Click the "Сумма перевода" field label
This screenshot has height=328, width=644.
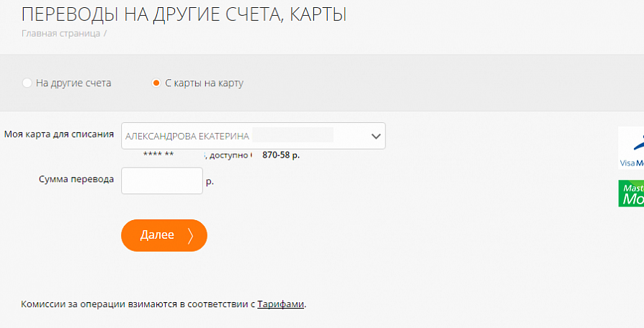tap(76, 180)
